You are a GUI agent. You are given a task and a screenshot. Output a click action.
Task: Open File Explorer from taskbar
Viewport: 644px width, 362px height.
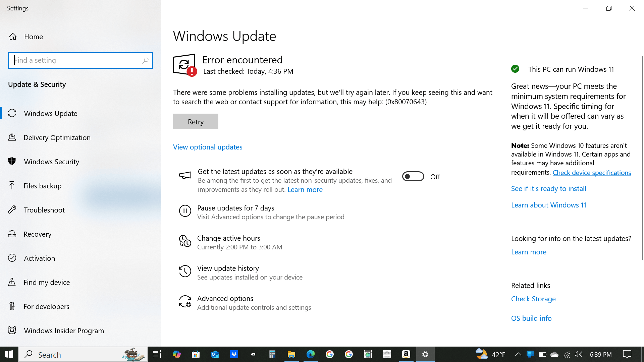click(x=291, y=354)
